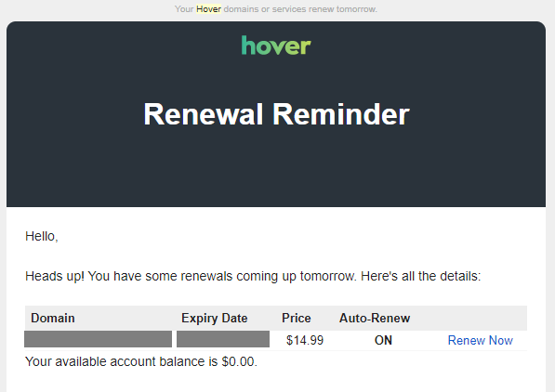555x392 pixels.
Task: Click 'Here's all the details:' text
Action: tap(421, 276)
